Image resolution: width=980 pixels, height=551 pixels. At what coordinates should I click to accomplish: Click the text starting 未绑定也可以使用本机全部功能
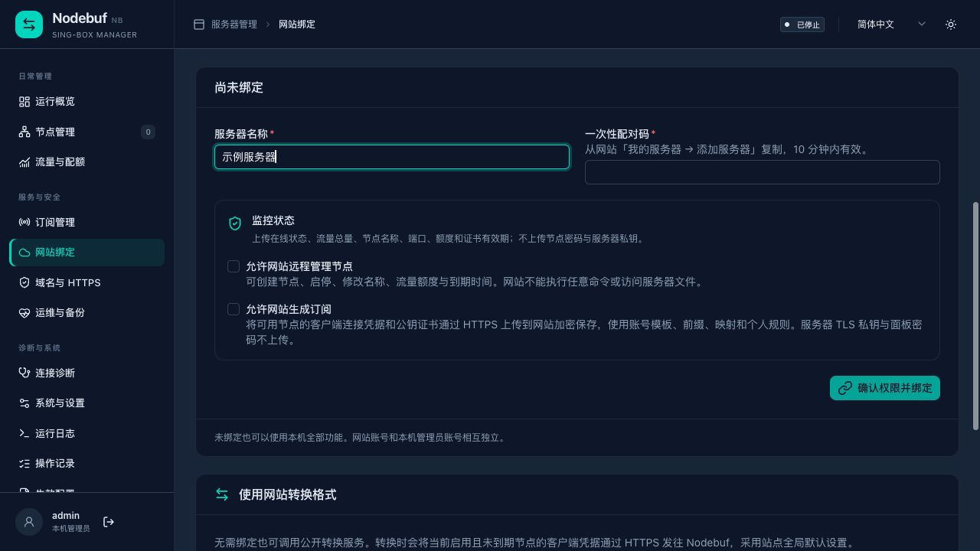[x=360, y=438]
